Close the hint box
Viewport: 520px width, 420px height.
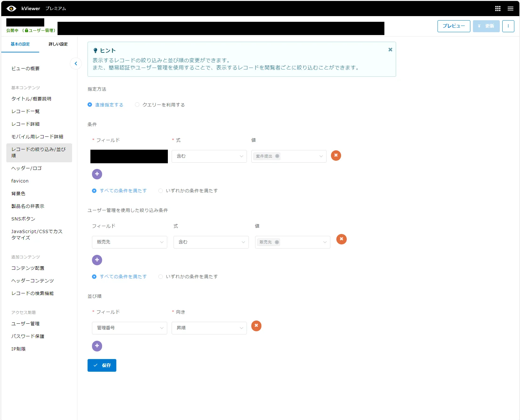pos(390,50)
